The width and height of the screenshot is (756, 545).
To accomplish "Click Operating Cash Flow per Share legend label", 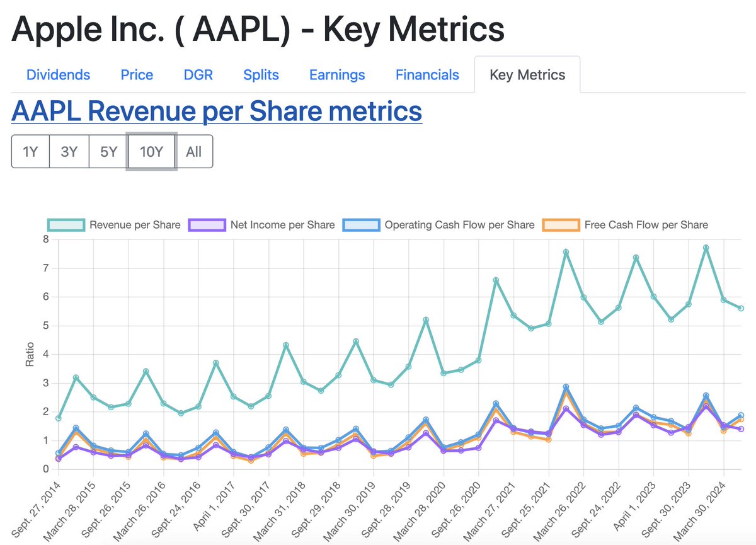I will 460,225.
